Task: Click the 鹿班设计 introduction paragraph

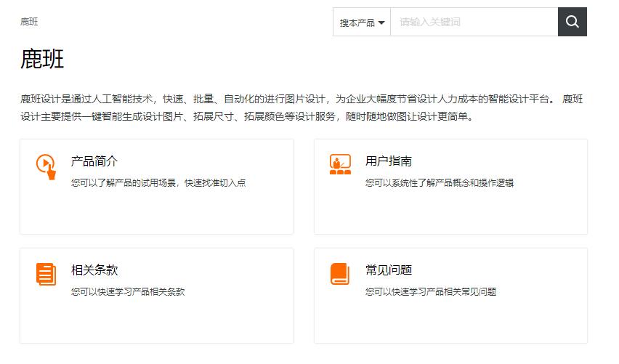Action: tap(302, 108)
